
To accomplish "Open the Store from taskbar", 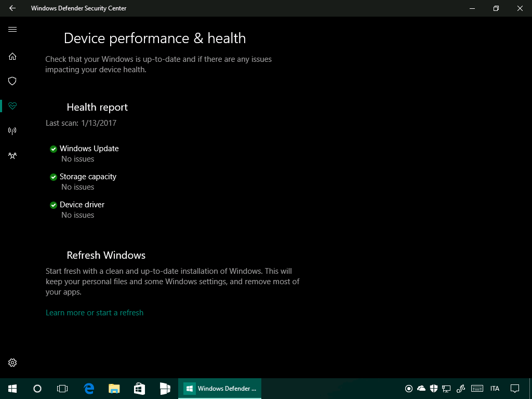I will coord(139,389).
